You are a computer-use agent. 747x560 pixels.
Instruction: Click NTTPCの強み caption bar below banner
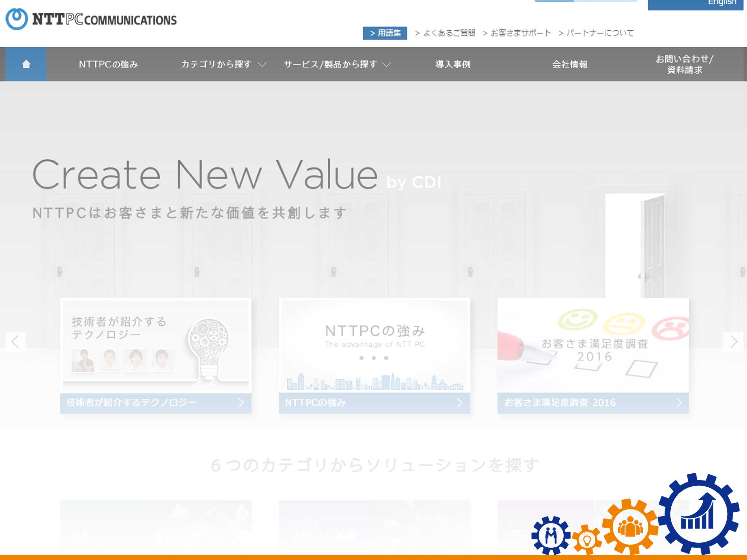(374, 403)
